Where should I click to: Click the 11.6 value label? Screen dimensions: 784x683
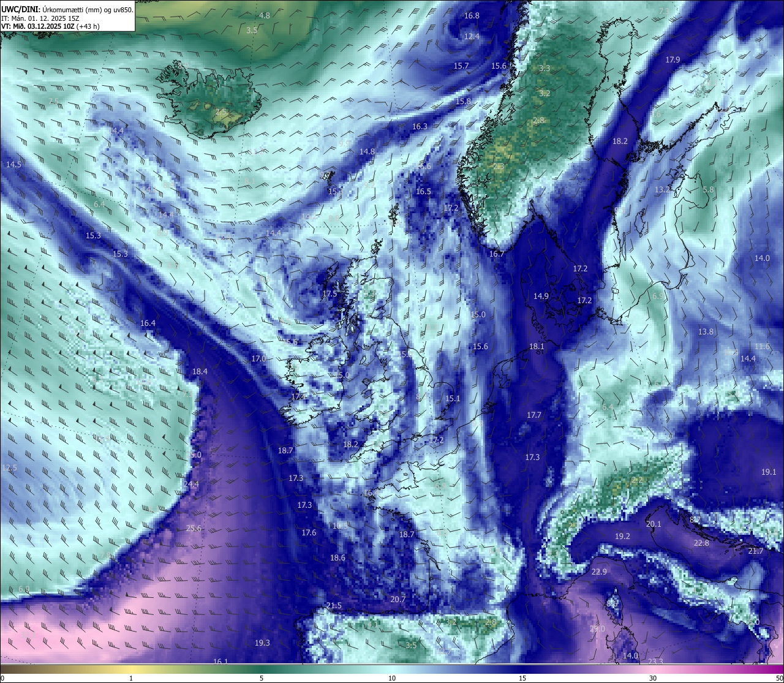(x=762, y=347)
